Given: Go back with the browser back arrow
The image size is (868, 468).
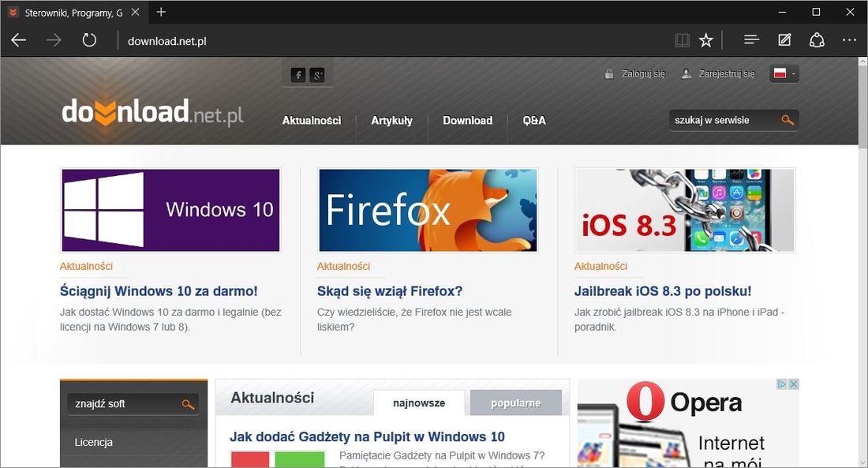Looking at the screenshot, I should [x=19, y=40].
